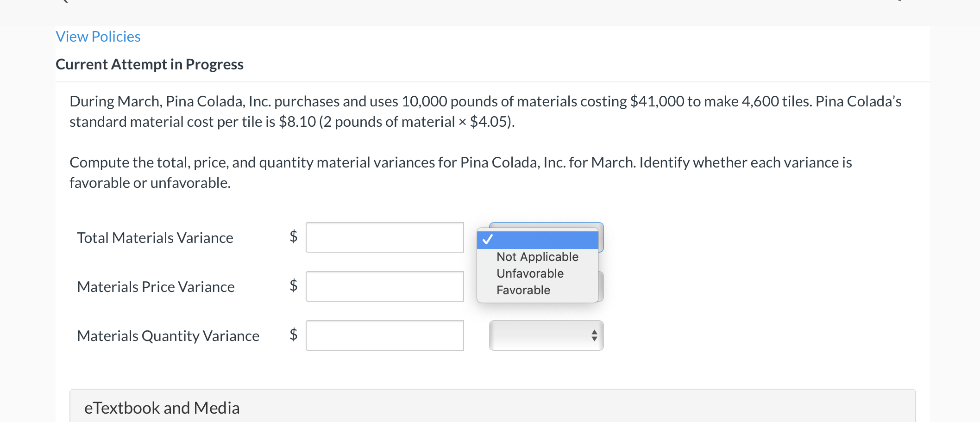Open the Materials Quantity Variance selector dropdown
Screen dimensions: 980x422
(x=546, y=335)
